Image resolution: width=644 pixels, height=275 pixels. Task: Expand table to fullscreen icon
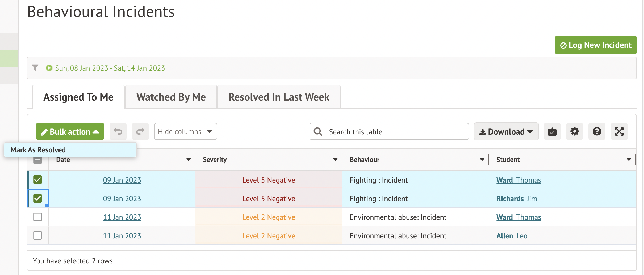(x=619, y=131)
